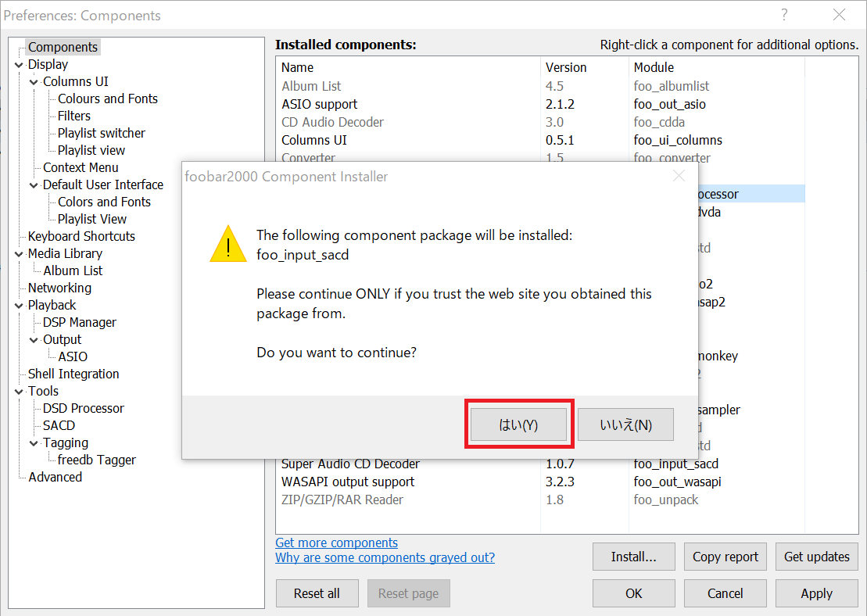Open Shell Integration preferences
The image size is (867, 616).
click(73, 374)
